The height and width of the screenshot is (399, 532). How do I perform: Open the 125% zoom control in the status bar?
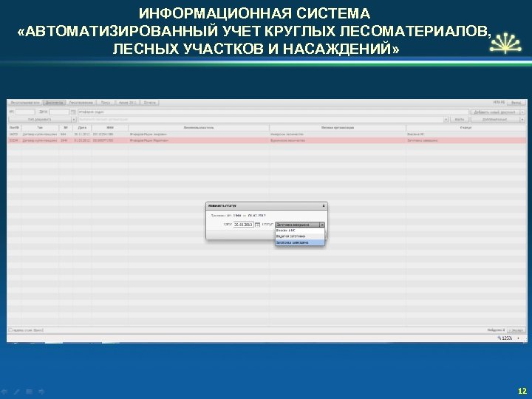pos(508,338)
